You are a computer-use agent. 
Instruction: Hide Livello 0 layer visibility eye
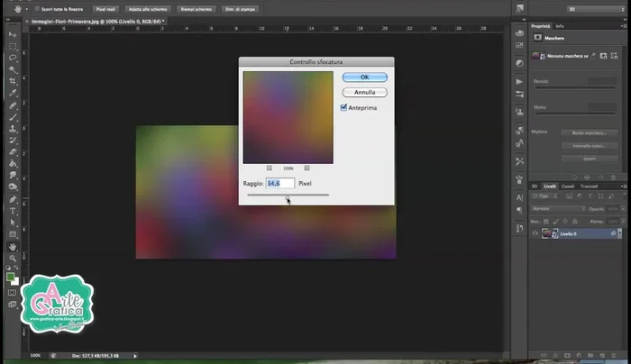point(535,233)
